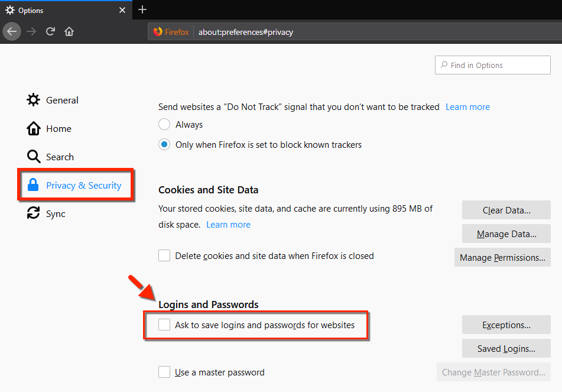The height and width of the screenshot is (392, 562).
Task: Go to the home page icon
Action: click(x=69, y=31)
